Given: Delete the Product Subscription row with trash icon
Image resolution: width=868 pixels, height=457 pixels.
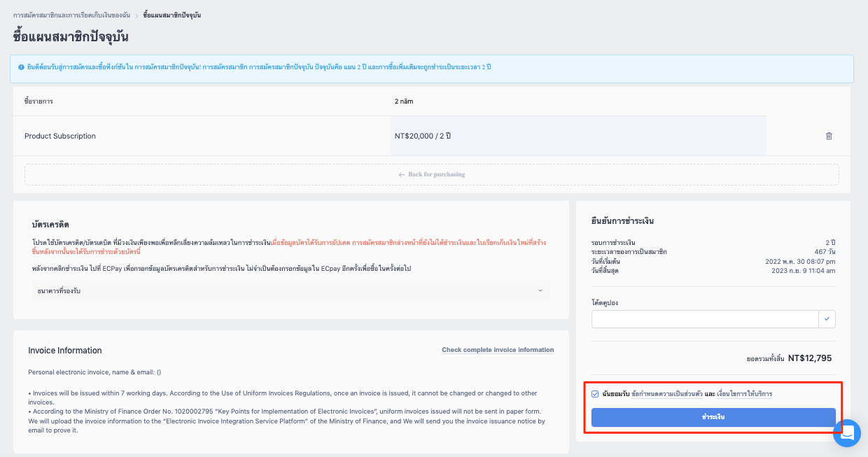Looking at the screenshot, I should click(829, 136).
